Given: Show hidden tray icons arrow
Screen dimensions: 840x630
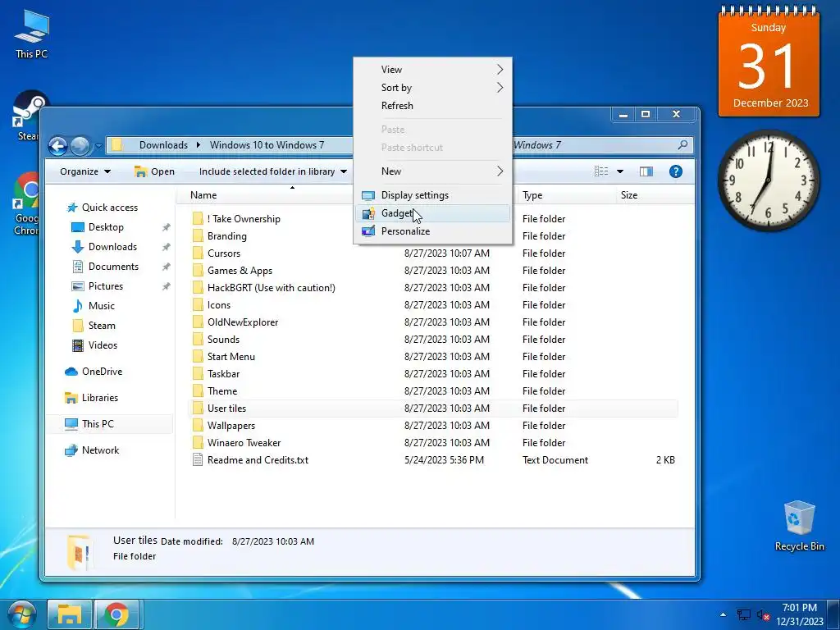Looking at the screenshot, I should click(x=723, y=614).
